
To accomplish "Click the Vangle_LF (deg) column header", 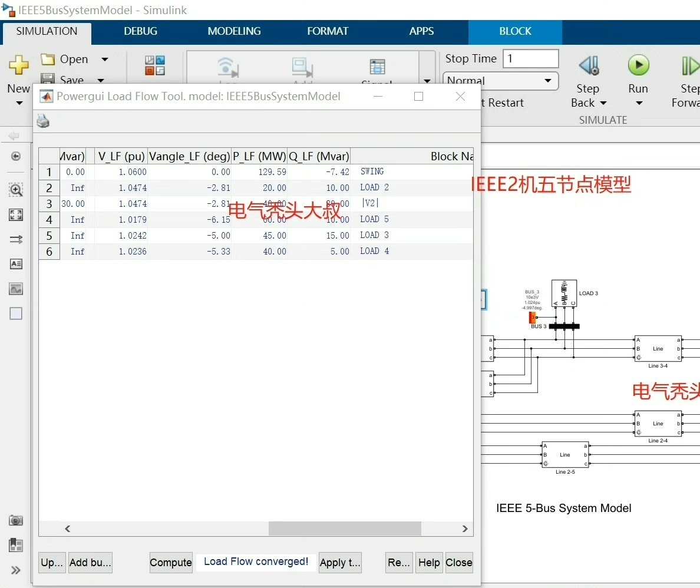I will pos(189,156).
